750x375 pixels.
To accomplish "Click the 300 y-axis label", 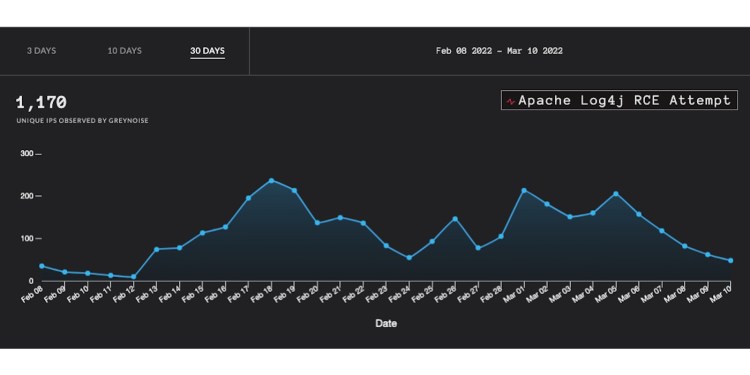I will pos(27,154).
